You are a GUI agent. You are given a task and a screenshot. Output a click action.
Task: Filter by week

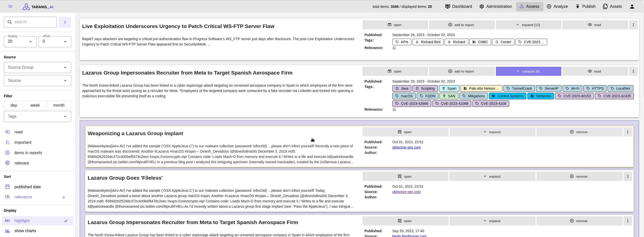tap(35, 105)
